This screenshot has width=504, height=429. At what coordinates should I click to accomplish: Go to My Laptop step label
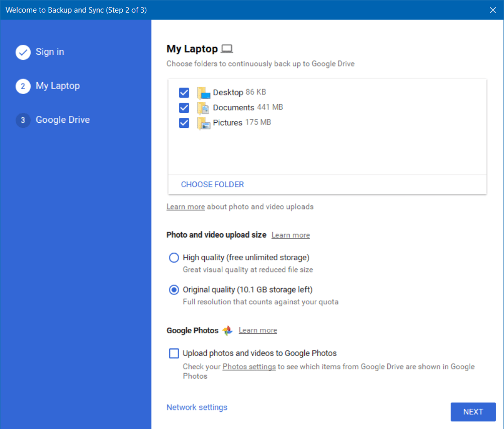[x=58, y=86]
